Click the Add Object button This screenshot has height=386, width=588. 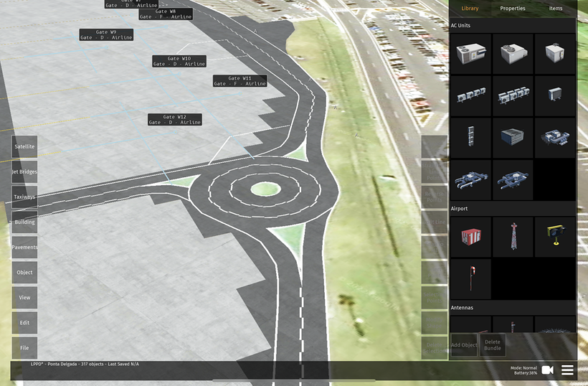pyautogui.click(x=464, y=345)
